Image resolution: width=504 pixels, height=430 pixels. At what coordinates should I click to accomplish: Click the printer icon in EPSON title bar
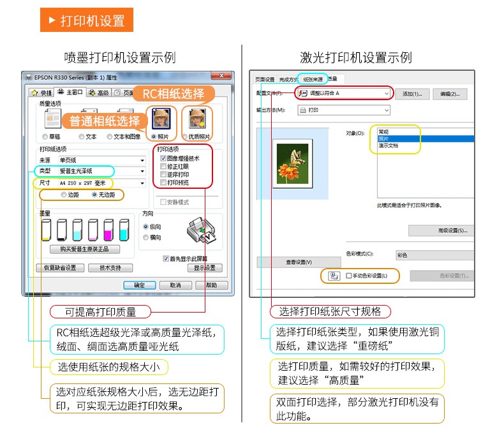29,78
